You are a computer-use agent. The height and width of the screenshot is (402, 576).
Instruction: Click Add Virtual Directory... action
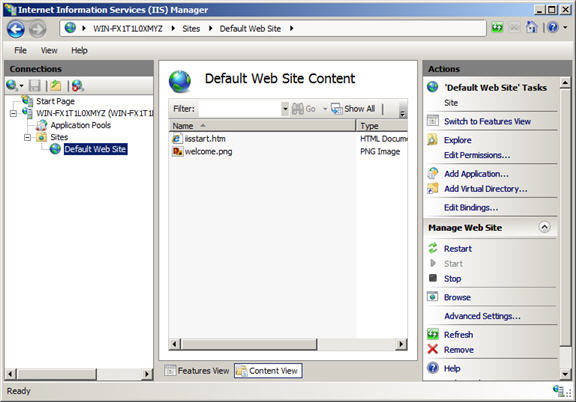(x=486, y=189)
